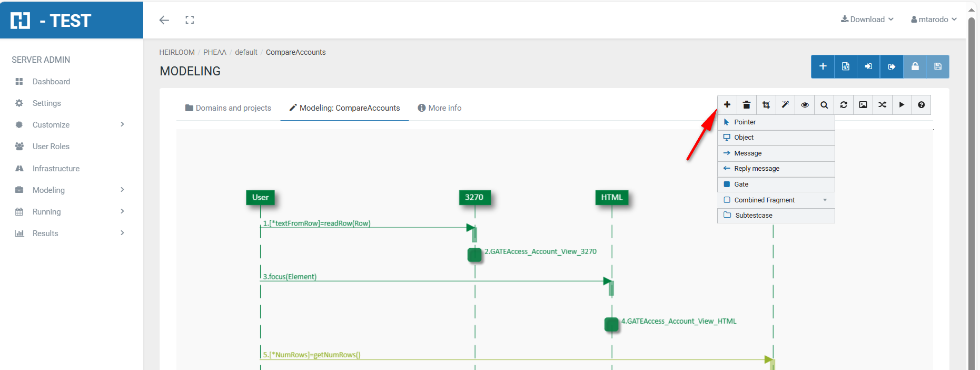Click the shuffle arrows icon
This screenshot has width=980, height=370.
click(x=883, y=105)
